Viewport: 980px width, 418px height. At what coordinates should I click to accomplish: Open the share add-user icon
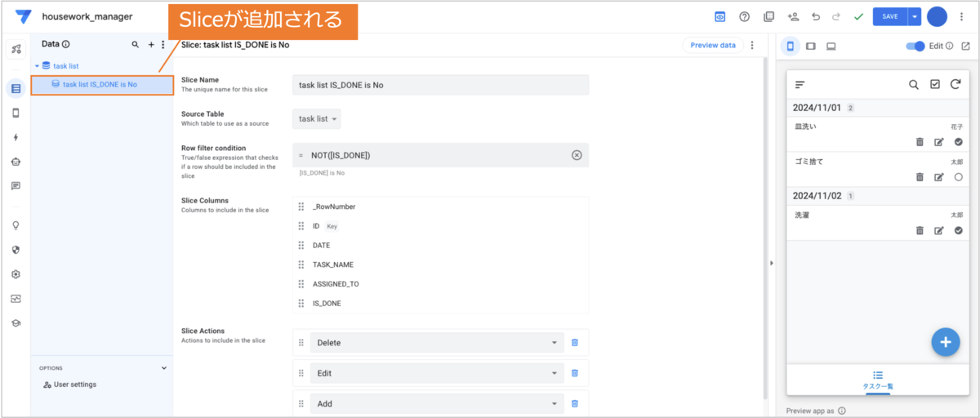tap(792, 16)
